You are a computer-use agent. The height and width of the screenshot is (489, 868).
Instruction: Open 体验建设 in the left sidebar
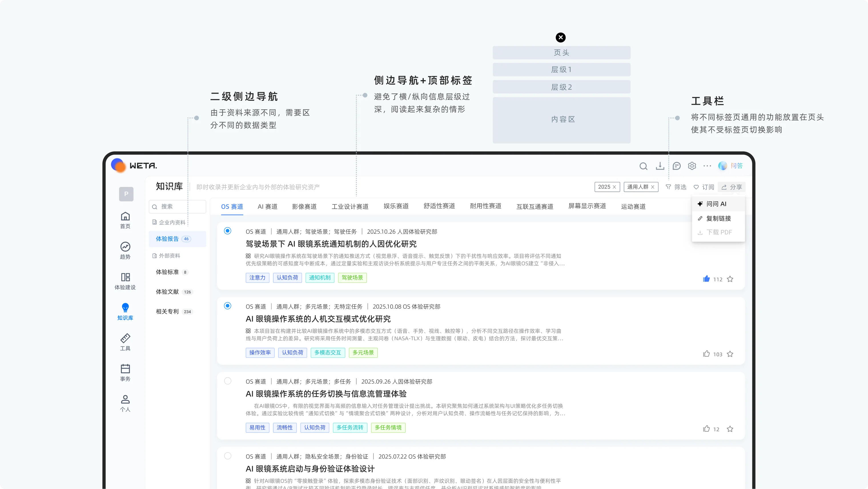[x=125, y=281]
